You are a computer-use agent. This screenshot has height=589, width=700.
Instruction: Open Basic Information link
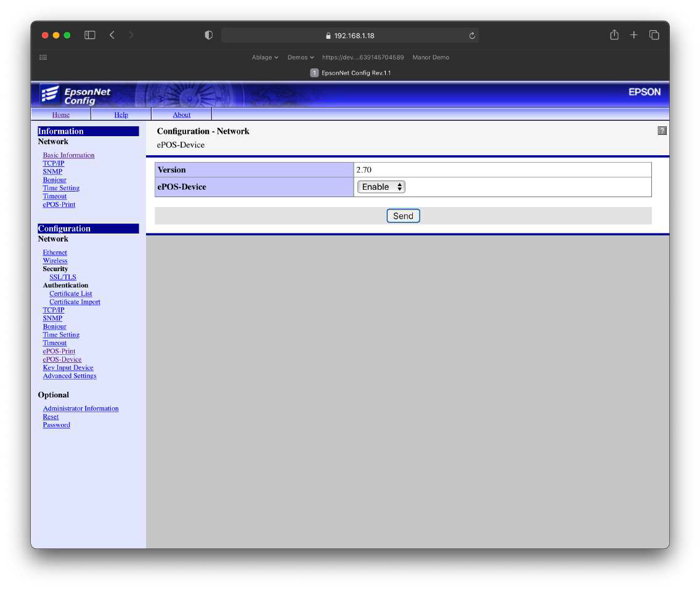(x=69, y=155)
